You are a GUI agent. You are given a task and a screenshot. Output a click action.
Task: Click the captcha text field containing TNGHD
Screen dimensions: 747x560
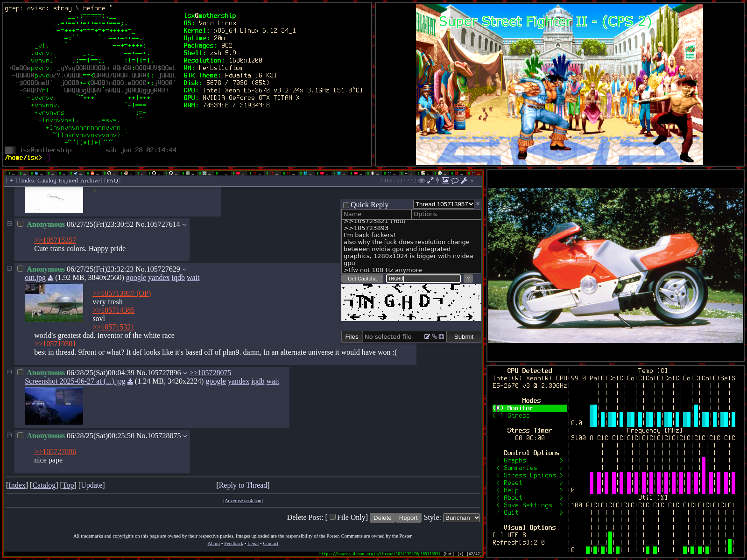tap(423, 279)
